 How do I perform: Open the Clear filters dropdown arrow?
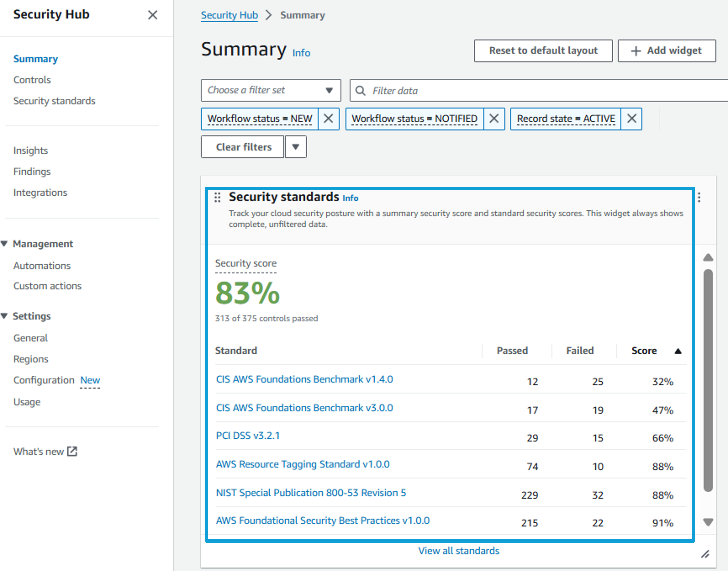tap(296, 147)
